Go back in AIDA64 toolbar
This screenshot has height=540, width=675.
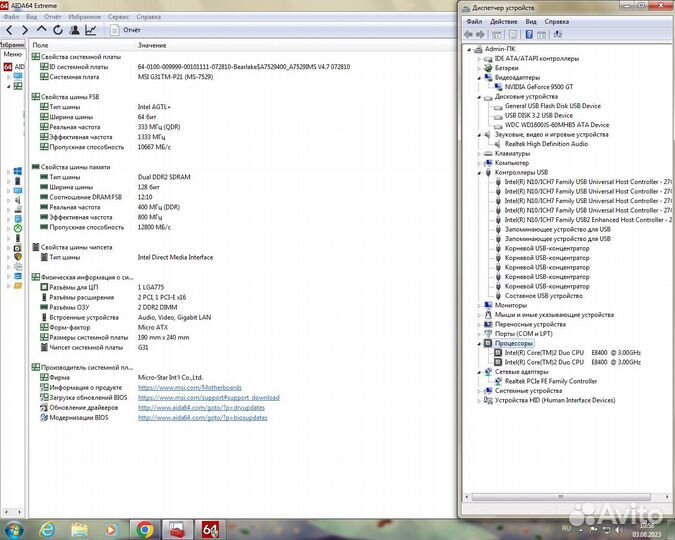tap(9, 30)
